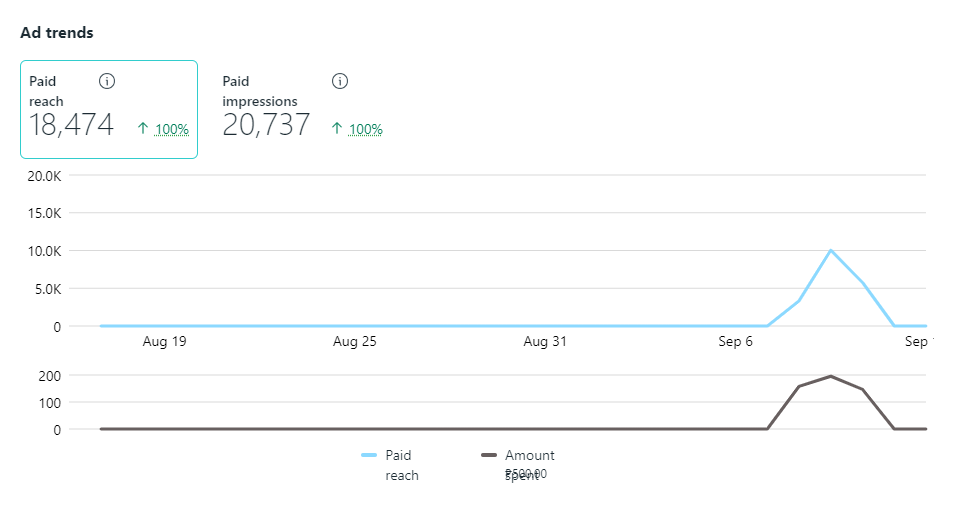Open the 100% change link for Paid reach
Image resolution: width=970 pixels, height=509 pixels.
point(172,129)
